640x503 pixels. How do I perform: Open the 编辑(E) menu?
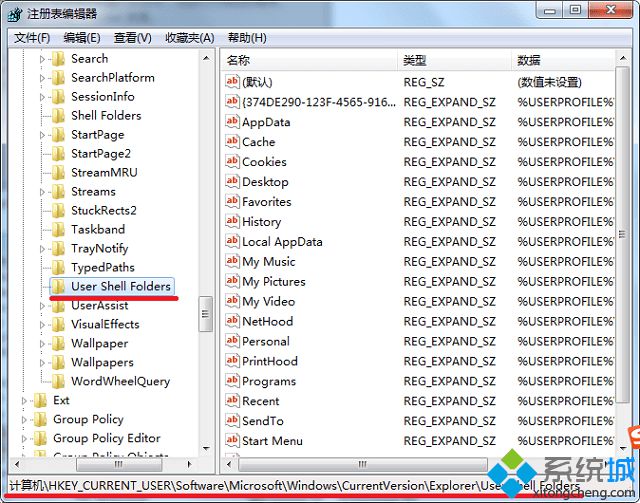[x=82, y=38]
